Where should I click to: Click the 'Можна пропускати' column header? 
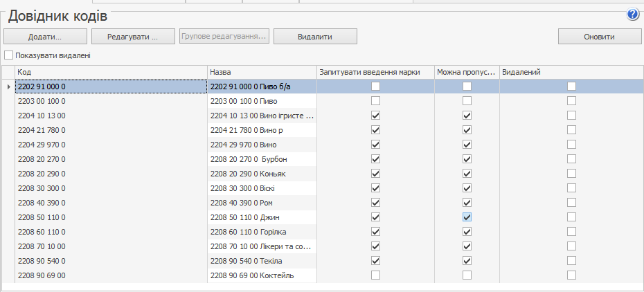466,72
